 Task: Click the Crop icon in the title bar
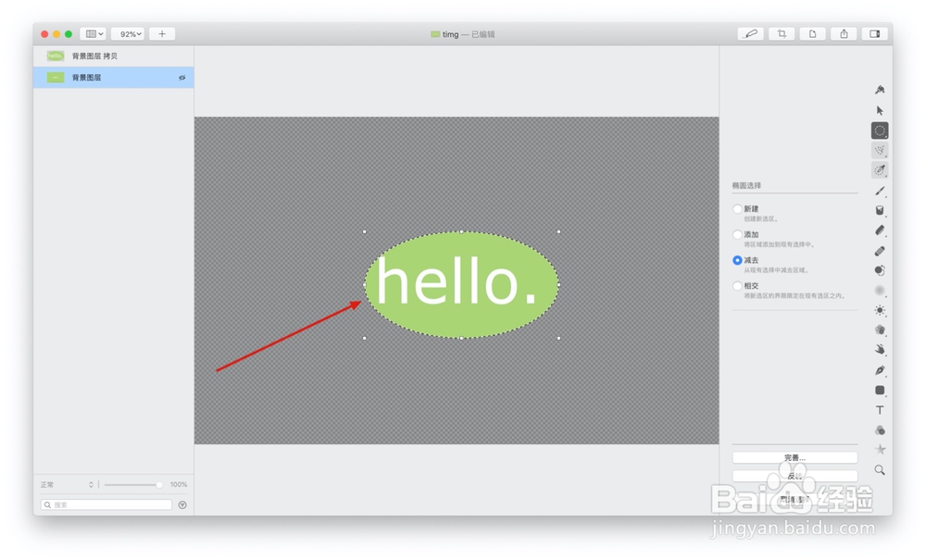pyautogui.click(x=782, y=33)
